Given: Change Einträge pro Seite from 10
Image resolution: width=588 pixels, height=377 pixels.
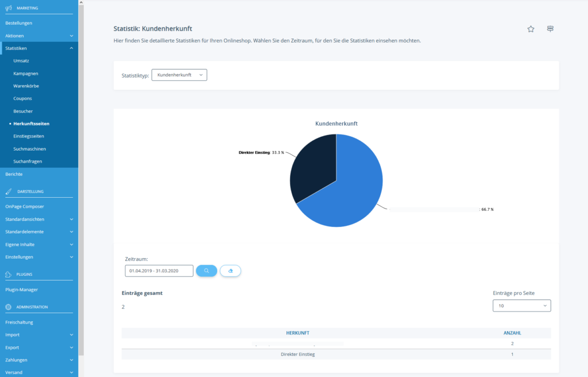Looking at the screenshot, I should tap(521, 305).
